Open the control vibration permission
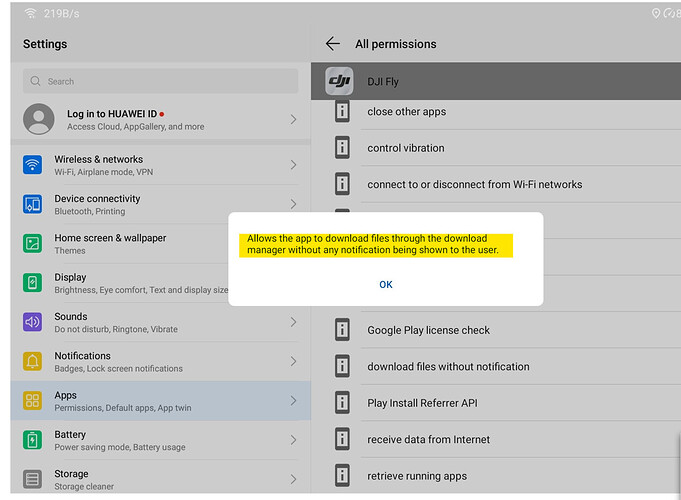This screenshot has height=500, width=681. click(x=496, y=148)
